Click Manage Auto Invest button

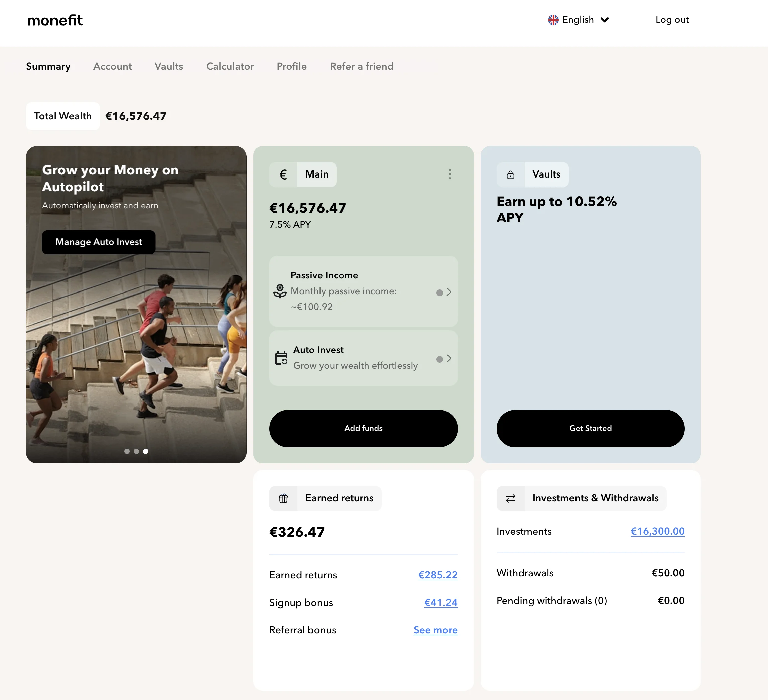99,242
